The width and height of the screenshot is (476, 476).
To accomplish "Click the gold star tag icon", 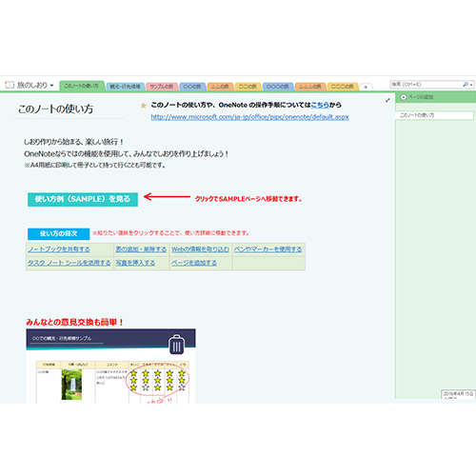I will (144, 106).
